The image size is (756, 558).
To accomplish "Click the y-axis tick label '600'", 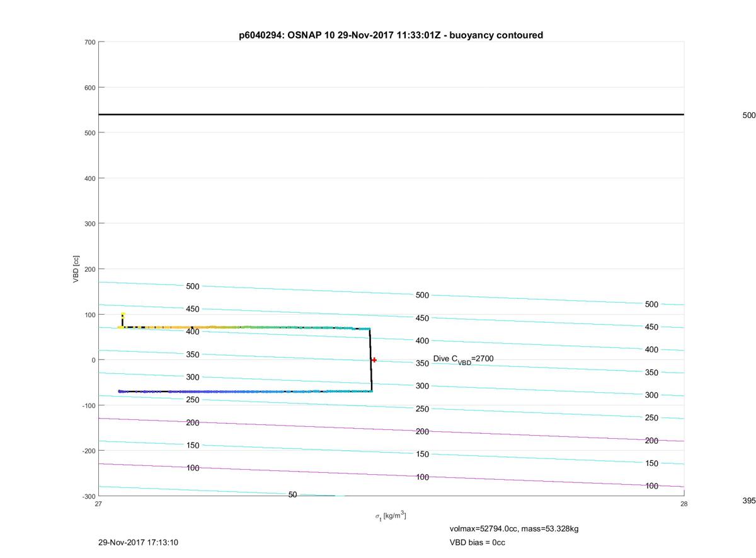I will [89, 88].
